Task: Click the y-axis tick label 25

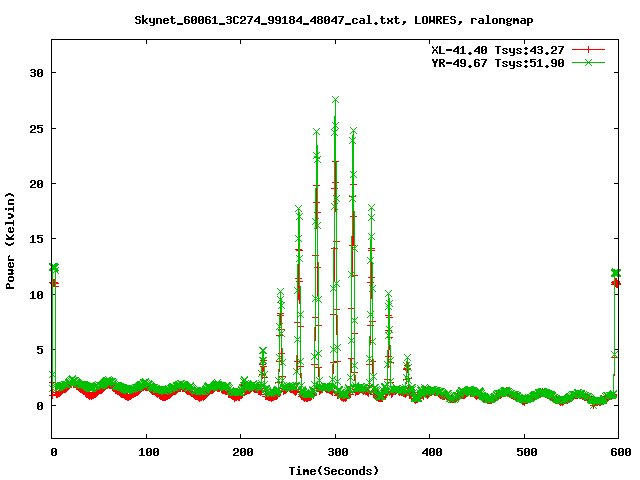Action: tap(36, 129)
